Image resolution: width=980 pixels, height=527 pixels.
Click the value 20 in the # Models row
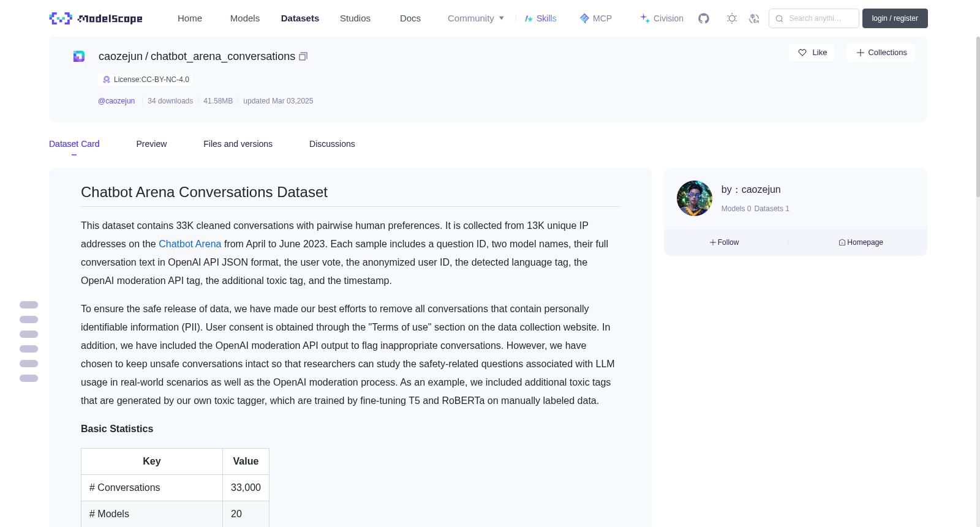(x=246, y=514)
